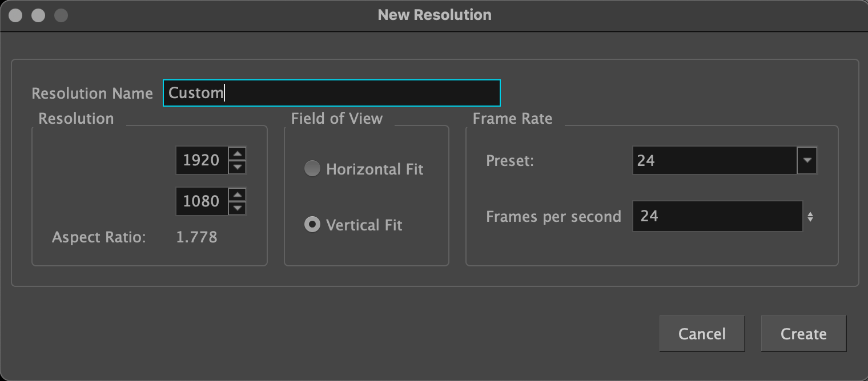Decrease width with the down arrow
This screenshot has height=381, width=868.
(x=237, y=167)
